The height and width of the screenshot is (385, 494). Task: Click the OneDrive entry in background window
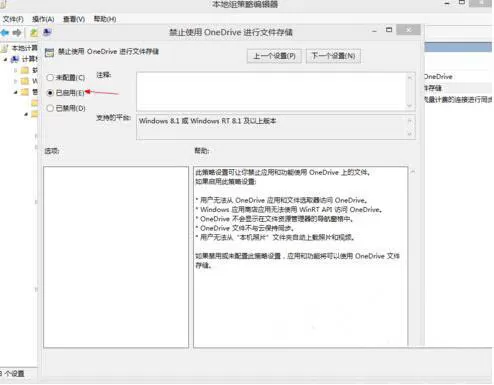tap(438, 77)
